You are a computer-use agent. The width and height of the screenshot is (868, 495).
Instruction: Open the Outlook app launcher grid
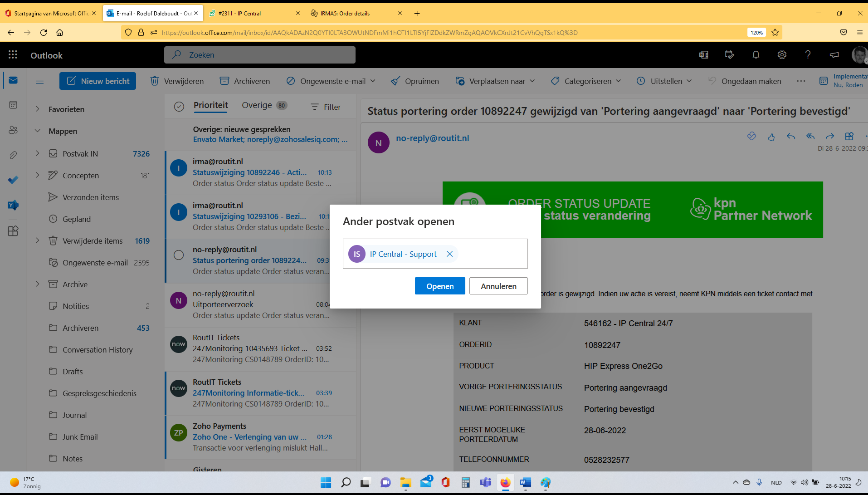coord(13,55)
